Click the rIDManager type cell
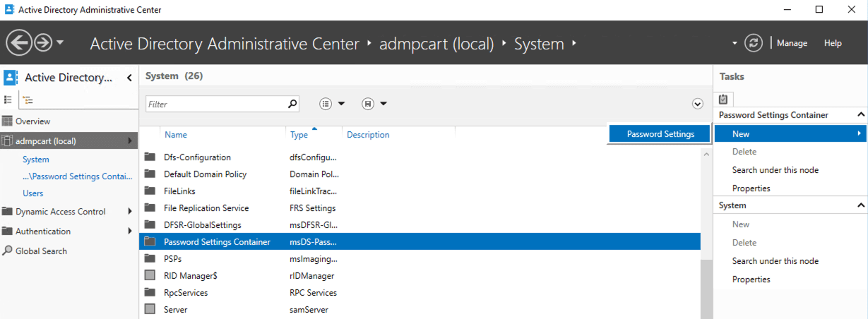Screen dimensions: 868x319 (x=312, y=276)
